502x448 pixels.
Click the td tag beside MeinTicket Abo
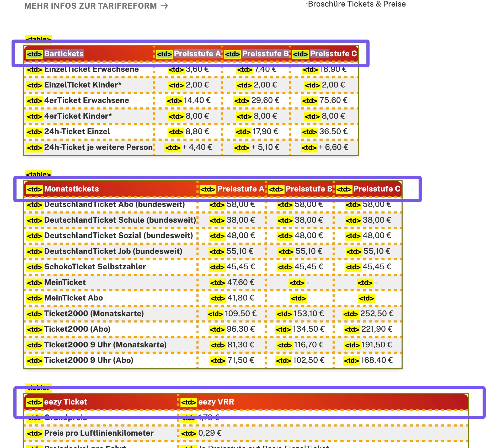pyautogui.click(x=34, y=298)
